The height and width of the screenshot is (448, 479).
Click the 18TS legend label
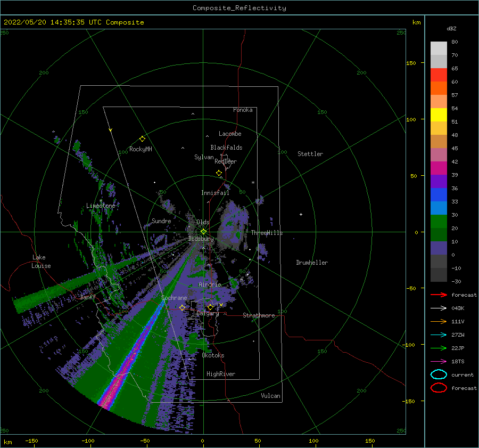tap(458, 362)
